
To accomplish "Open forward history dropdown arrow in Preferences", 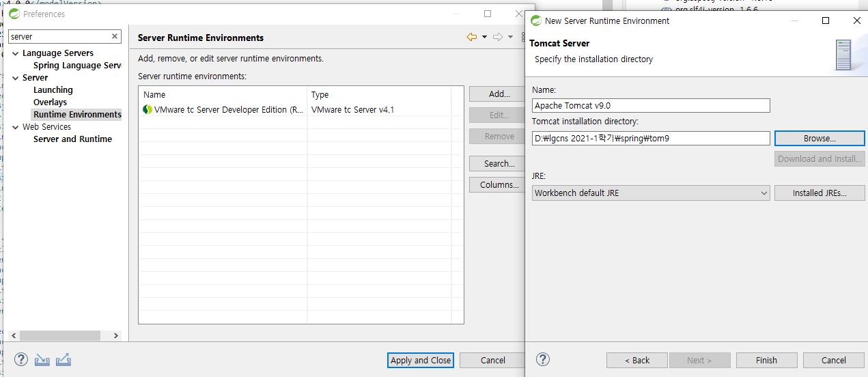I will (510, 37).
